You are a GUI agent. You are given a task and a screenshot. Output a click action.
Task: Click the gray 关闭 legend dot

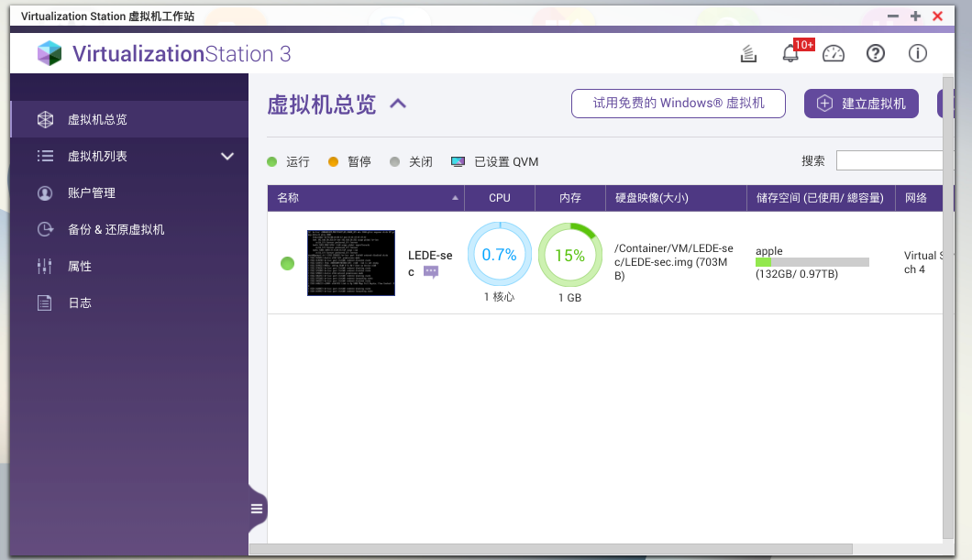(x=395, y=161)
